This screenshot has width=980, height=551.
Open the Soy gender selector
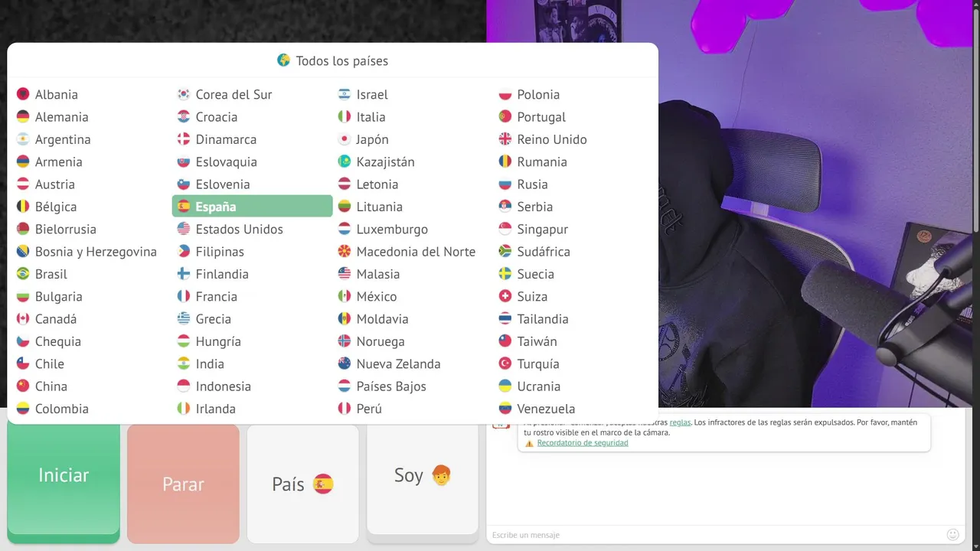click(x=423, y=479)
